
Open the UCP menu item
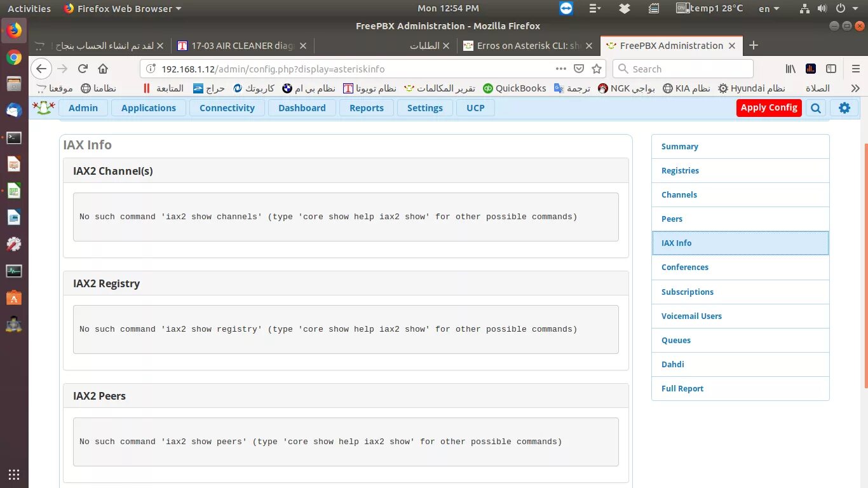point(475,108)
